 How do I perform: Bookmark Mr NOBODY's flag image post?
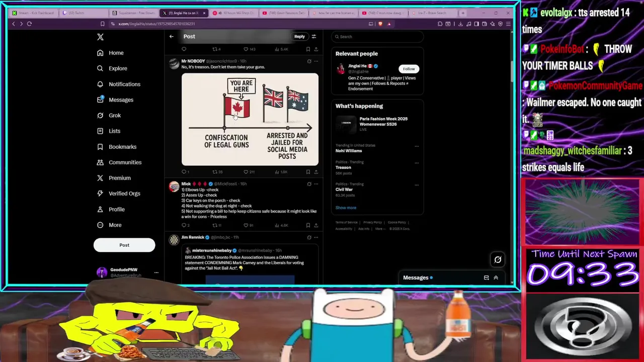click(308, 172)
